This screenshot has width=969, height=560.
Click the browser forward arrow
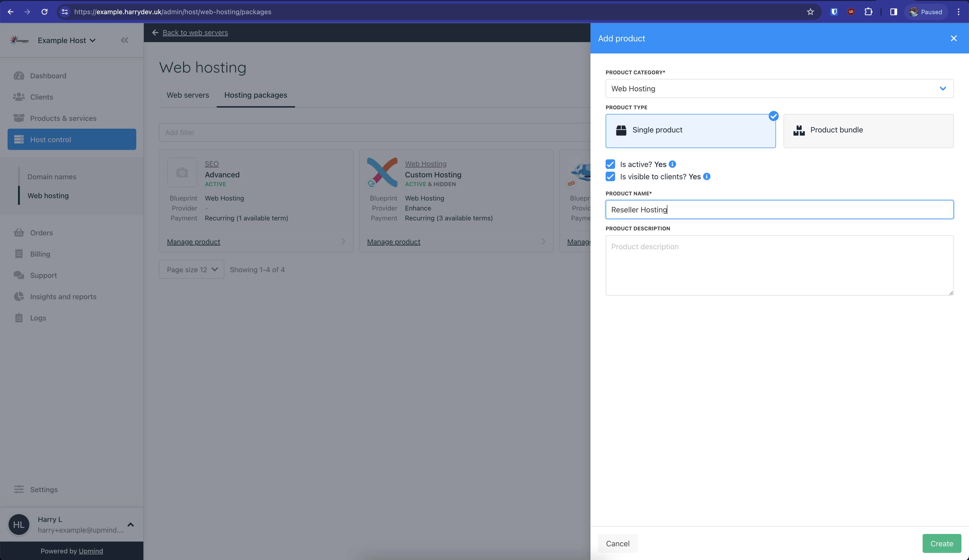pos(27,12)
